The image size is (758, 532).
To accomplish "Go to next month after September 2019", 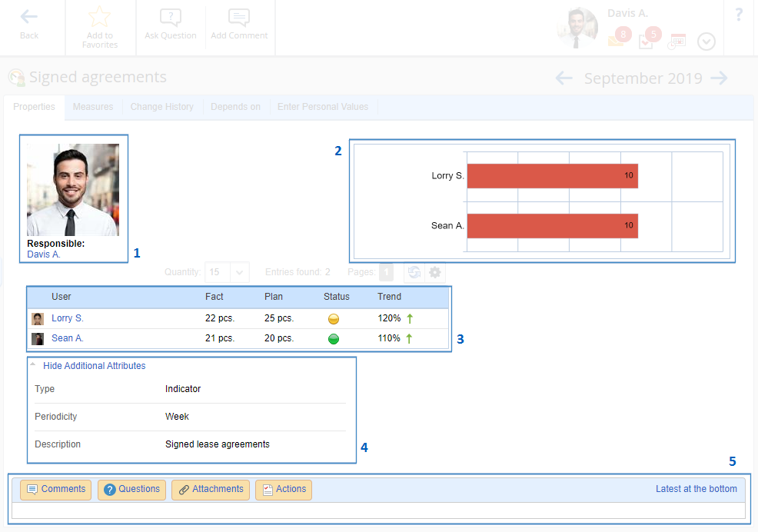I will [x=720, y=78].
